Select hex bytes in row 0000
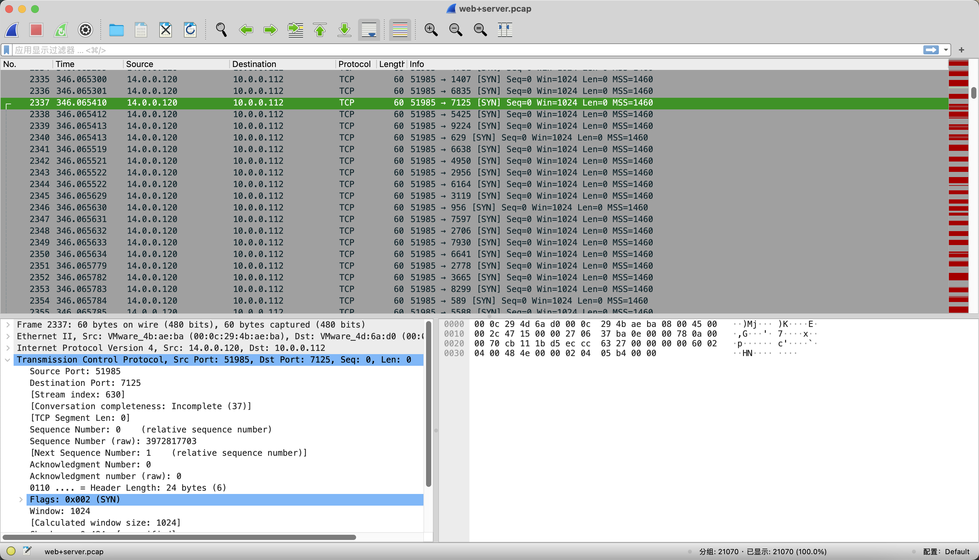The height and width of the screenshot is (560, 979). 595,324
